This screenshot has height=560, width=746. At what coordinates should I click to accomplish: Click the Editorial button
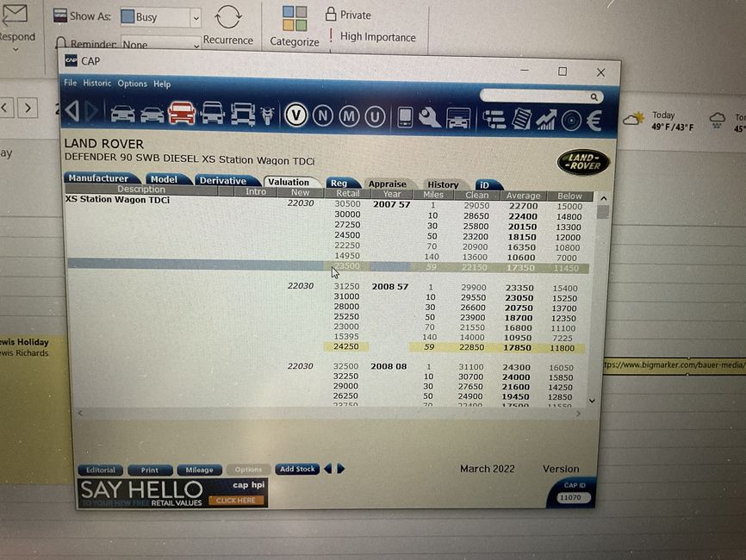tap(101, 470)
